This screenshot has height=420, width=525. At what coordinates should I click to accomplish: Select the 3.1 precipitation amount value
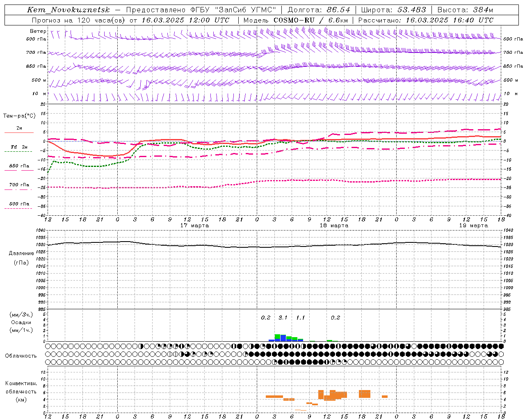[x=283, y=317]
